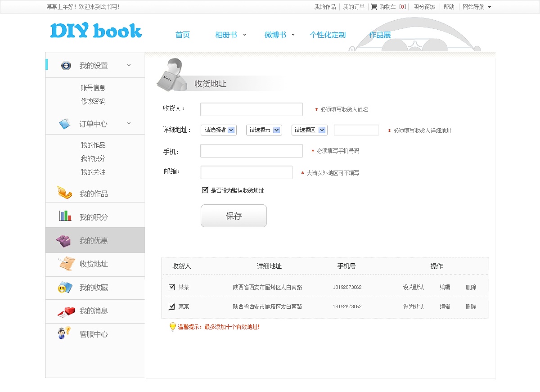Viewport: 540px width, 392px height.
Task: Open the 请选择市 city dropdown
Action: [264, 130]
